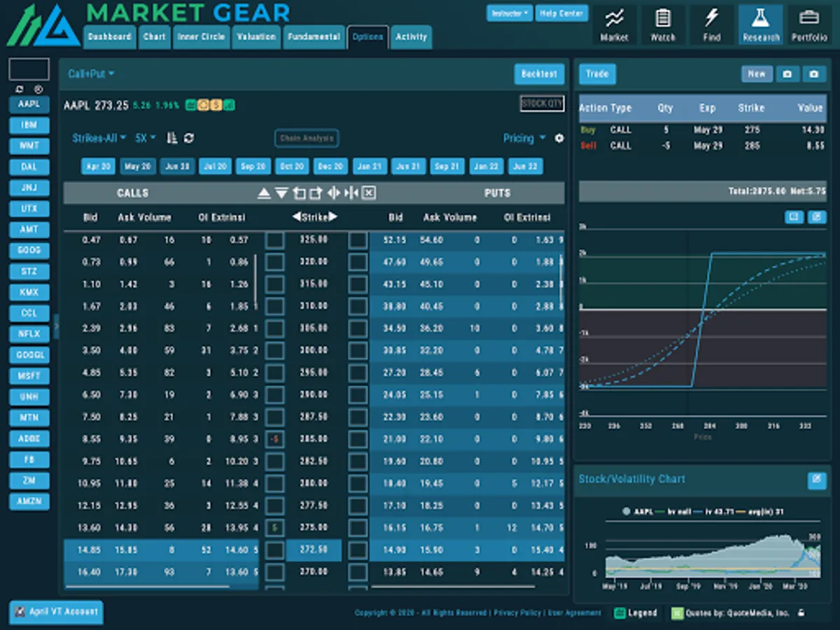Open the Find lightning bolt icon
Image resolution: width=840 pixels, height=630 pixels.
point(712,25)
